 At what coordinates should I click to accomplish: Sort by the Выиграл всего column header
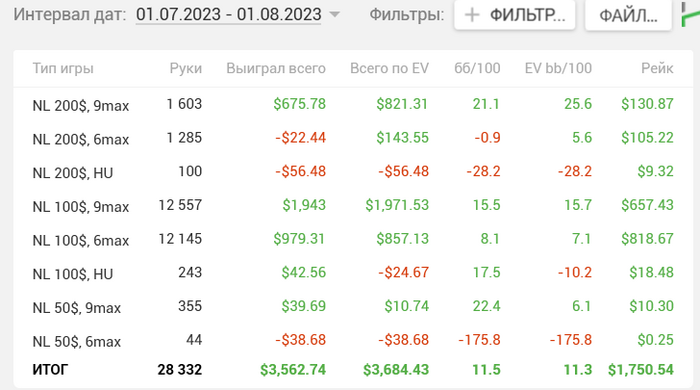coord(276,68)
